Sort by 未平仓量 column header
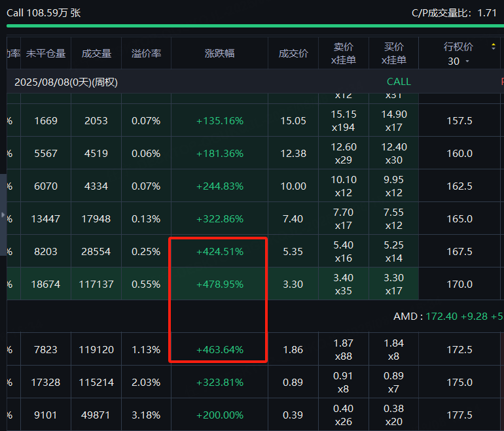504x431 pixels. pyautogui.click(x=46, y=54)
